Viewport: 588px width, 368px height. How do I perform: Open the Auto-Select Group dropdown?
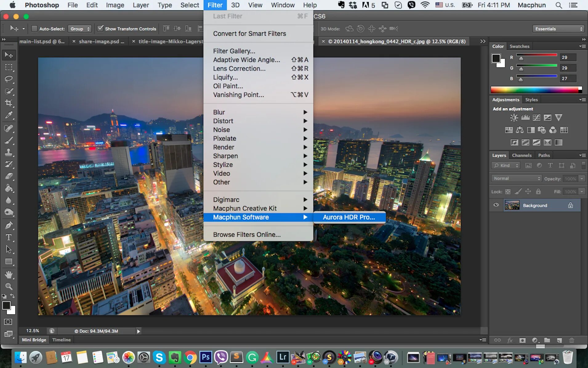pyautogui.click(x=80, y=29)
